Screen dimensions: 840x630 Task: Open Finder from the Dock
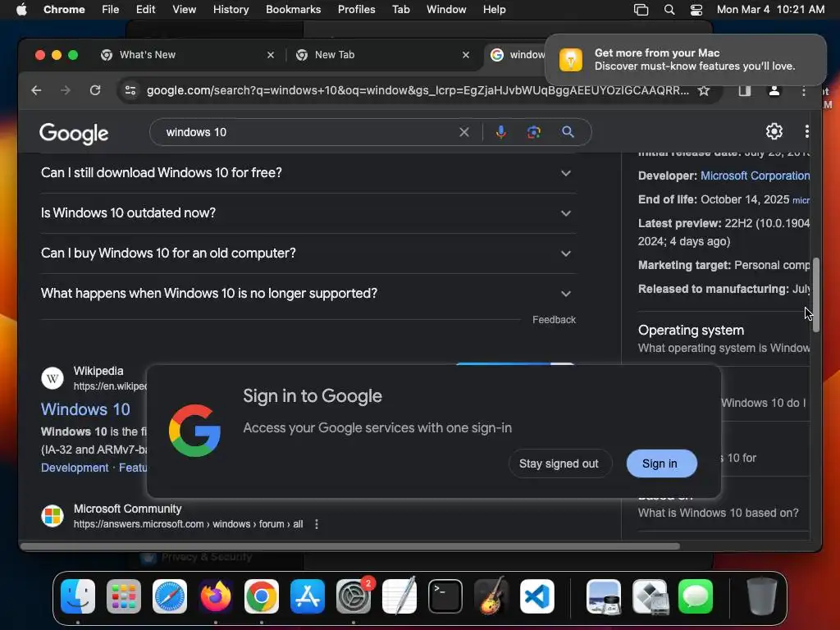tap(78, 596)
